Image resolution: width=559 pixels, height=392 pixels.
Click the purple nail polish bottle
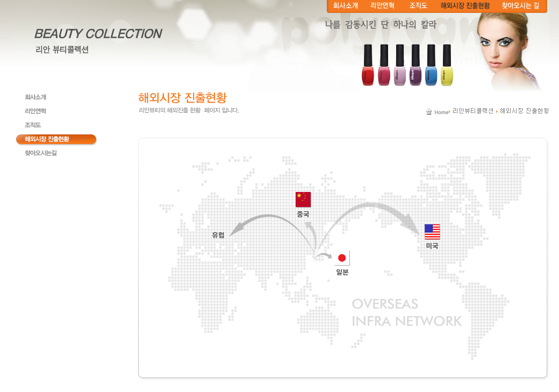click(x=415, y=66)
